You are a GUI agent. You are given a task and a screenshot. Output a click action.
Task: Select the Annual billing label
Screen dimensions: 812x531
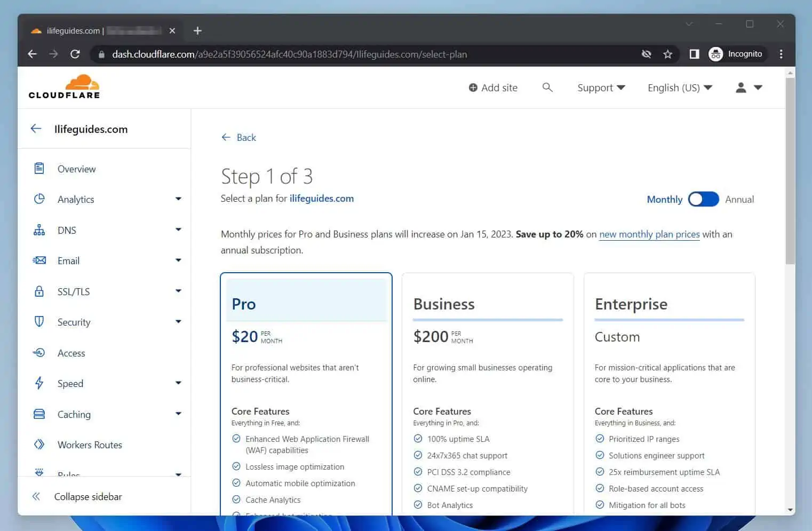(739, 199)
